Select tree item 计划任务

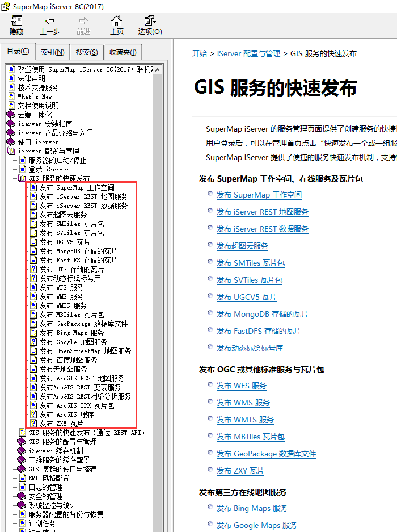click(x=42, y=523)
